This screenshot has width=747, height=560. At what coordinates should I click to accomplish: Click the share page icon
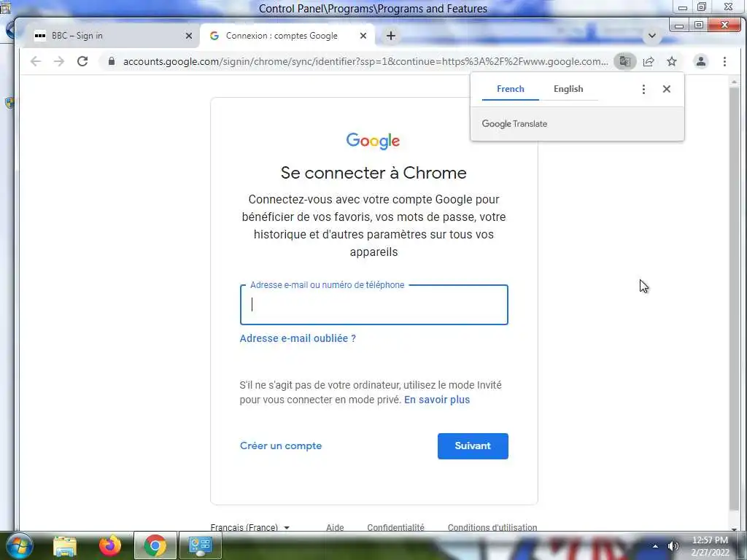pyautogui.click(x=649, y=61)
